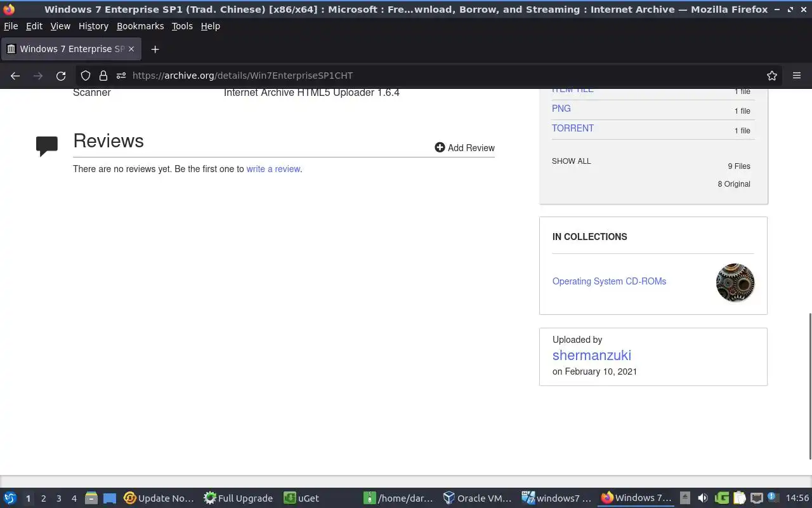Viewport: 812px width, 508px height.
Task: Open the History menu
Action: click(93, 26)
